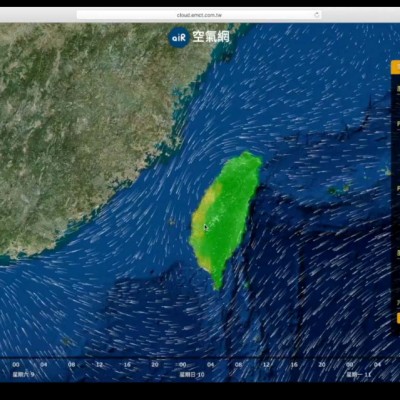Click the 星期日 10 day label

(192, 375)
